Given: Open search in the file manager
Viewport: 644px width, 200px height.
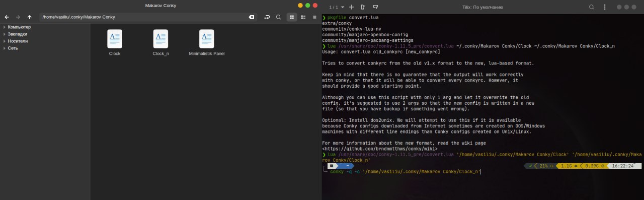Looking at the screenshot, I should tap(278, 17).
